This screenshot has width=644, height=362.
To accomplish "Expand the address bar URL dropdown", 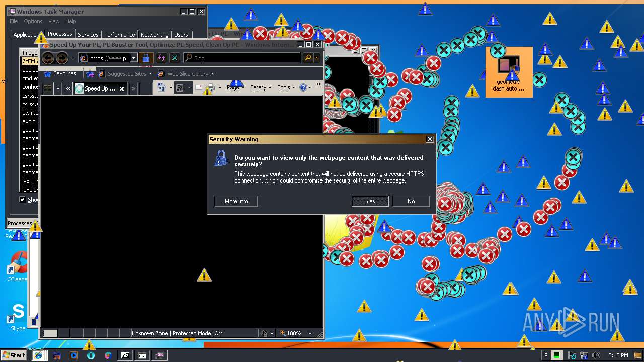I will [x=134, y=58].
